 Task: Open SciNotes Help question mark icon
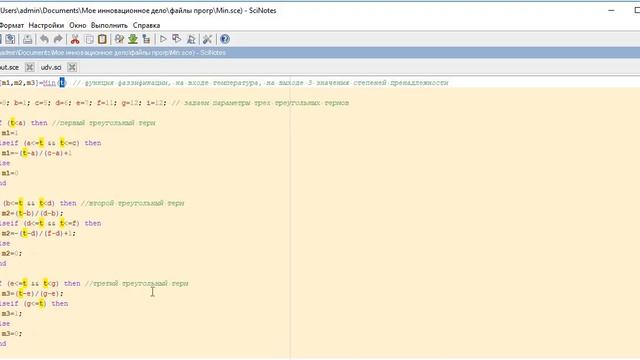pos(225,39)
